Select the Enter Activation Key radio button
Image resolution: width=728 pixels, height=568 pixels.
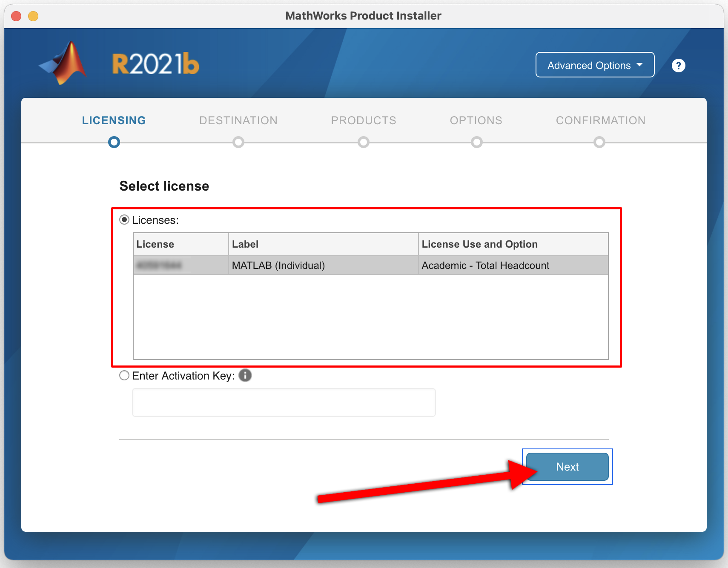[x=124, y=375]
